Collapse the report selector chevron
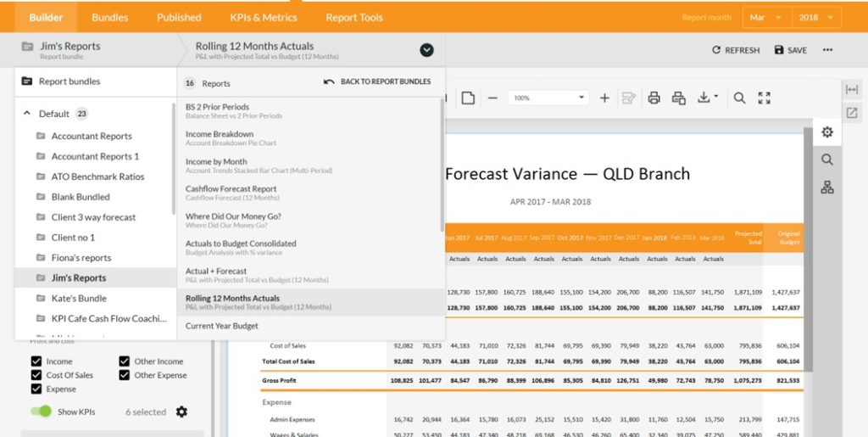The image size is (868, 437). [426, 50]
